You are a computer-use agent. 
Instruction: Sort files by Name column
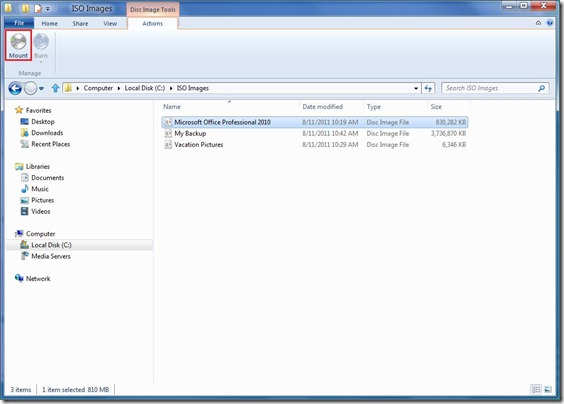[x=230, y=107]
